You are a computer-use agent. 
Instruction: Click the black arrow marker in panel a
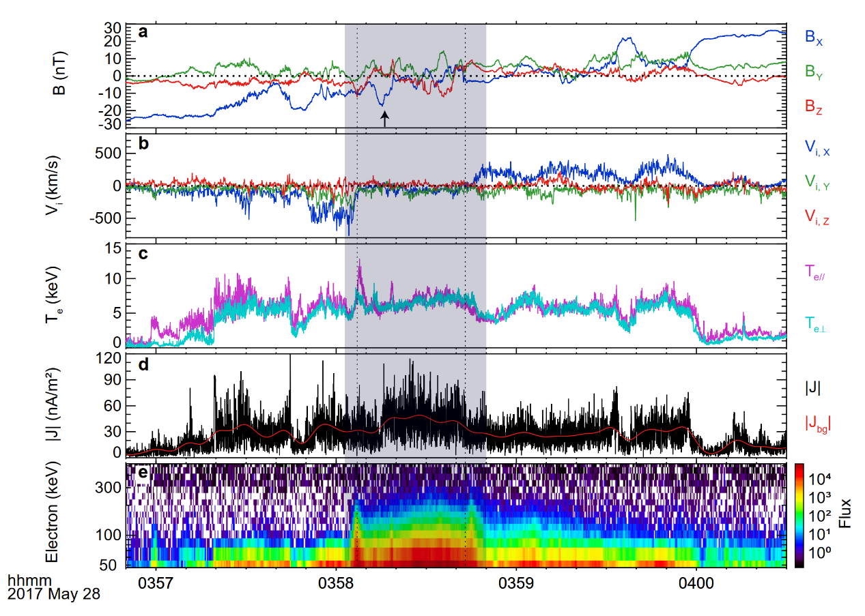pyautogui.click(x=384, y=119)
